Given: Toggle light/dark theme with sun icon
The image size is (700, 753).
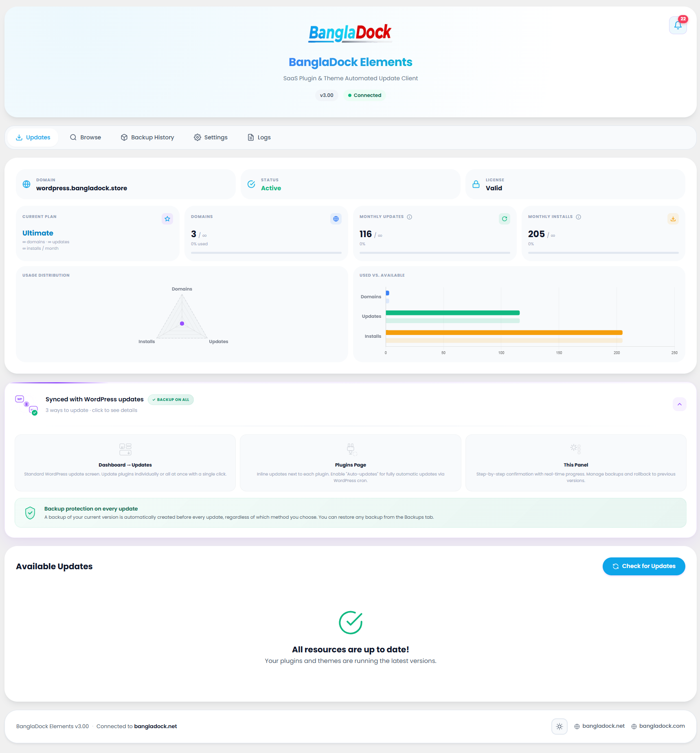Looking at the screenshot, I should click(x=560, y=727).
